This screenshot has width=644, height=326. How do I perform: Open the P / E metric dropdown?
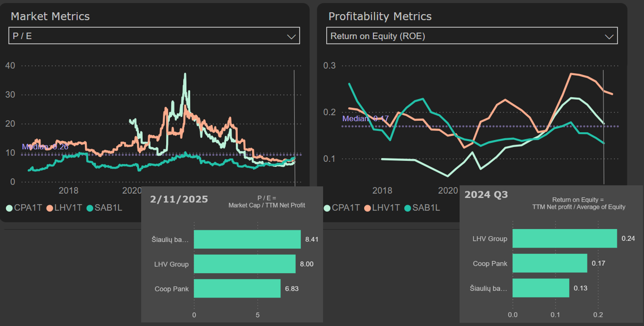pos(154,36)
